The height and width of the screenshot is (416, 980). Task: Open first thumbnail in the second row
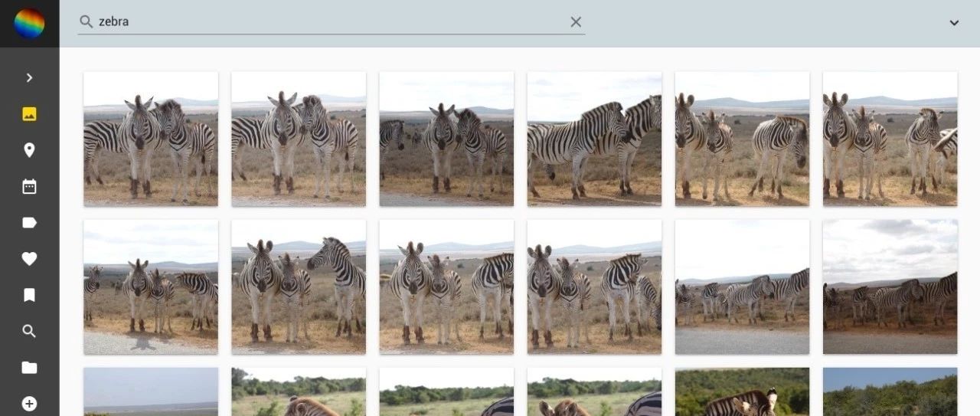[x=151, y=287]
